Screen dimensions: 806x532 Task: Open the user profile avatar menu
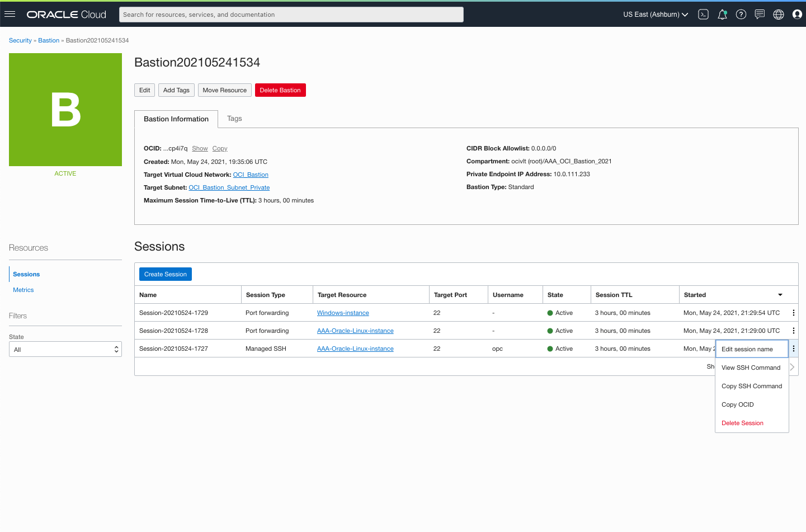[x=797, y=15]
